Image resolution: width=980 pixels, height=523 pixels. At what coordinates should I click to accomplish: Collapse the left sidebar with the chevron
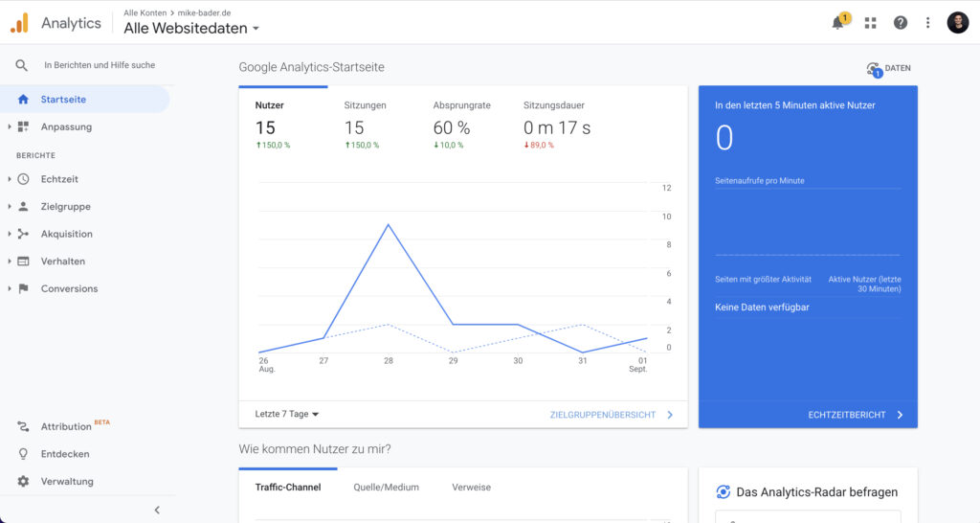[x=157, y=510]
